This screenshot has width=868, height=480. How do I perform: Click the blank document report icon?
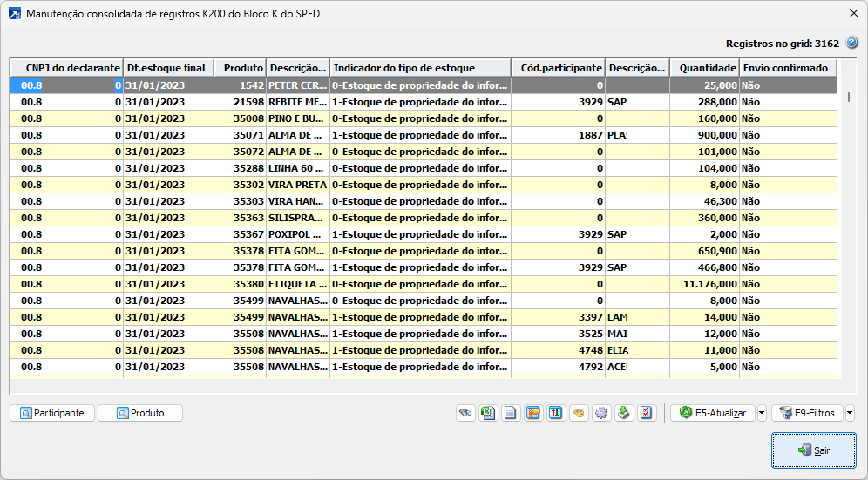(511, 413)
